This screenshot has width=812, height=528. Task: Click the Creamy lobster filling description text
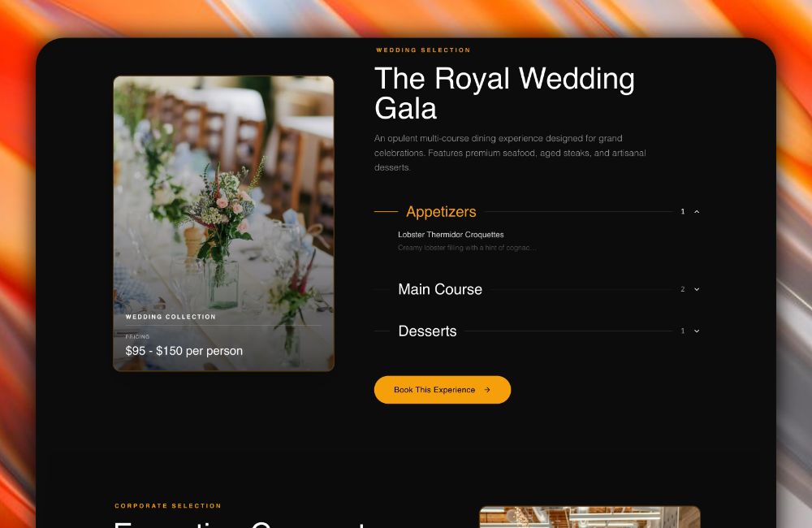tap(467, 248)
